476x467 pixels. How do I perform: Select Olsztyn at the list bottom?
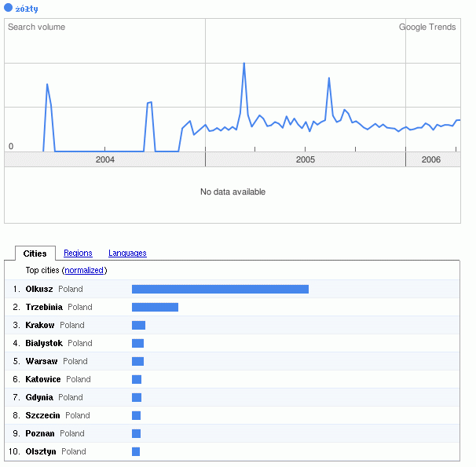point(41,451)
